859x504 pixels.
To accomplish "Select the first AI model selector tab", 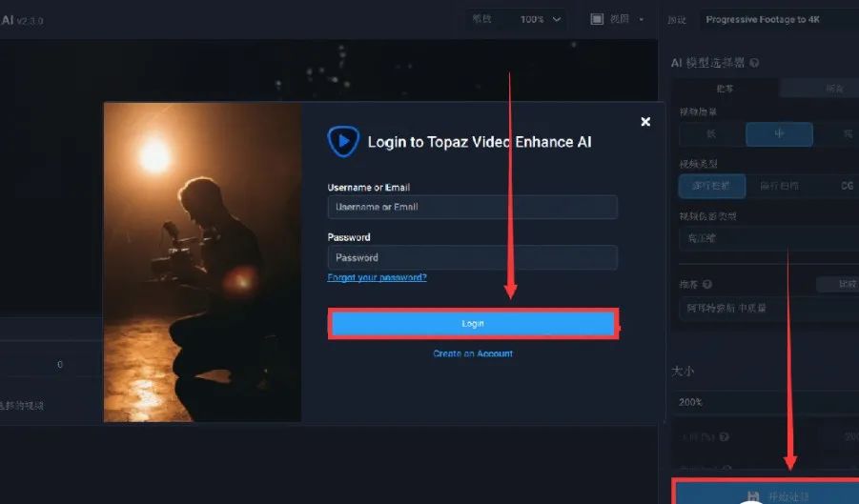I will [726, 88].
